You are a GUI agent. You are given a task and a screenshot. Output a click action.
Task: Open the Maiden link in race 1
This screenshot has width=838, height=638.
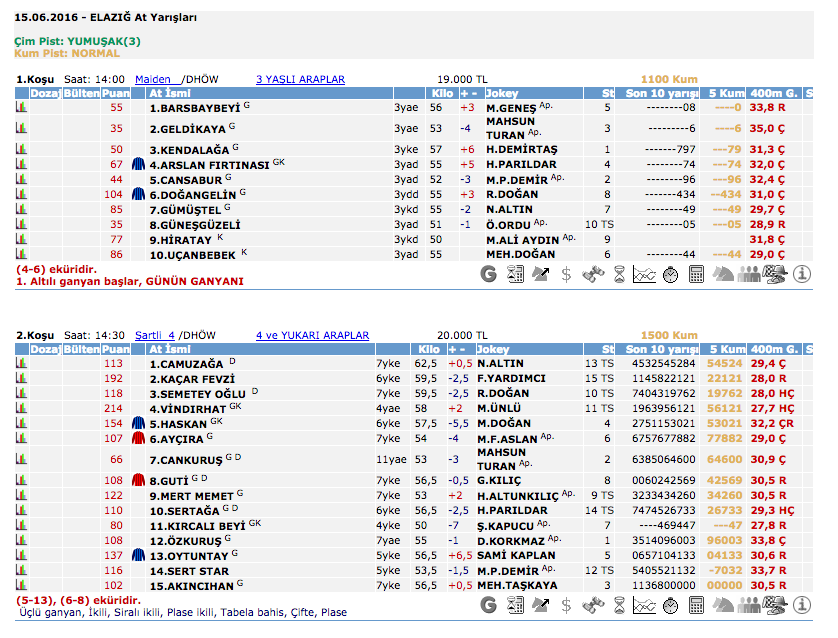[x=153, y=79]
